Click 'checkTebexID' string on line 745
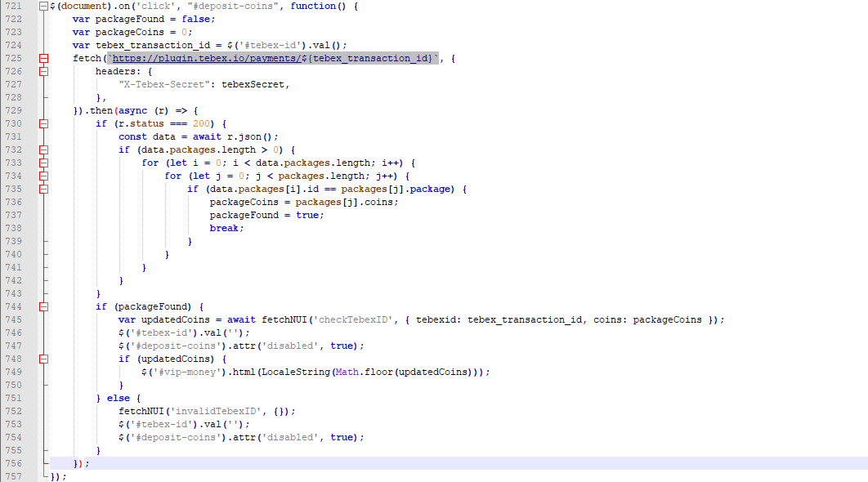868x482 pixels. (x=353, y=320)
